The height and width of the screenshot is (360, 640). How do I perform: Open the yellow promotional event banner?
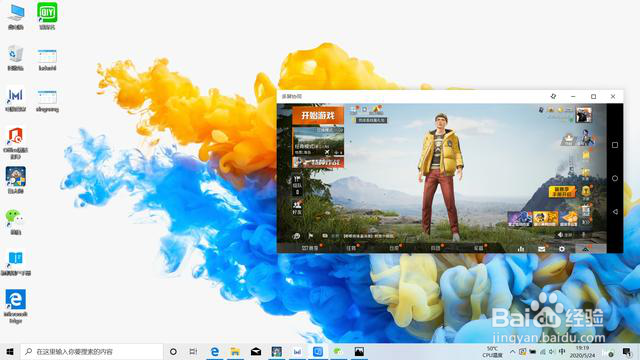(x=562, y=192)
